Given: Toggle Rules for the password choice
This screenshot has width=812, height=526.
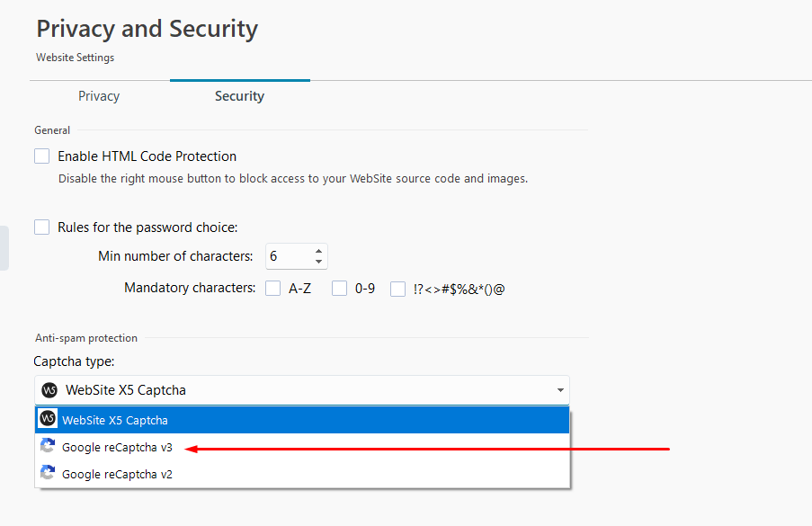Looking at the screenshot, I should (42, 227).
